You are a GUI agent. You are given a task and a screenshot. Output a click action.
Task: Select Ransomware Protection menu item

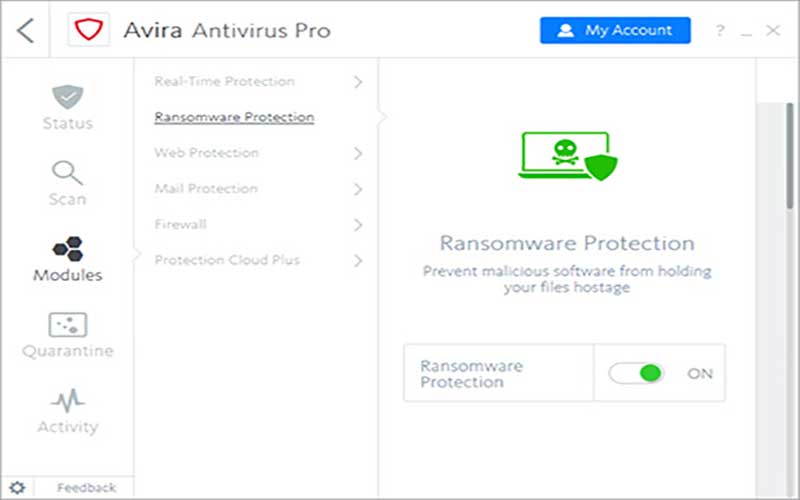pyautogui.click(x=234, y=117)
